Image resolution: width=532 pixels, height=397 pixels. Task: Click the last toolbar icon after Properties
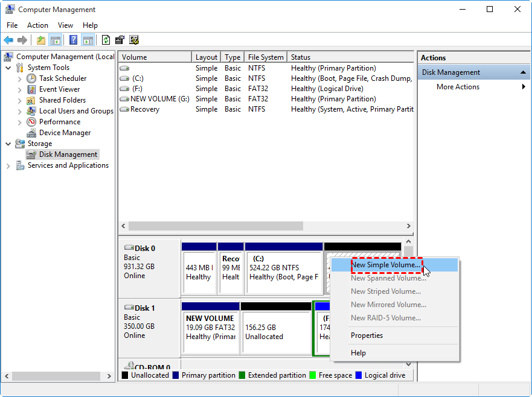[x=134, y=40]
